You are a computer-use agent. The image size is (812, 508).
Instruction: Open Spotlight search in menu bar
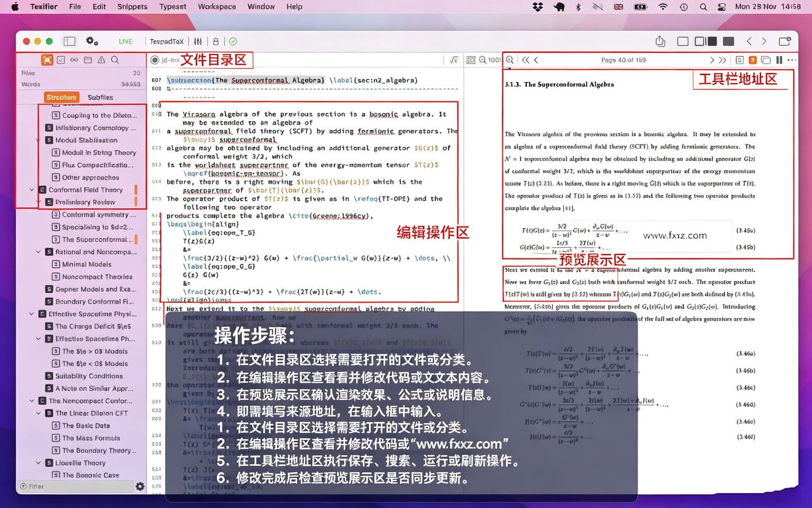pyautogui.click(x=703, y=6)
